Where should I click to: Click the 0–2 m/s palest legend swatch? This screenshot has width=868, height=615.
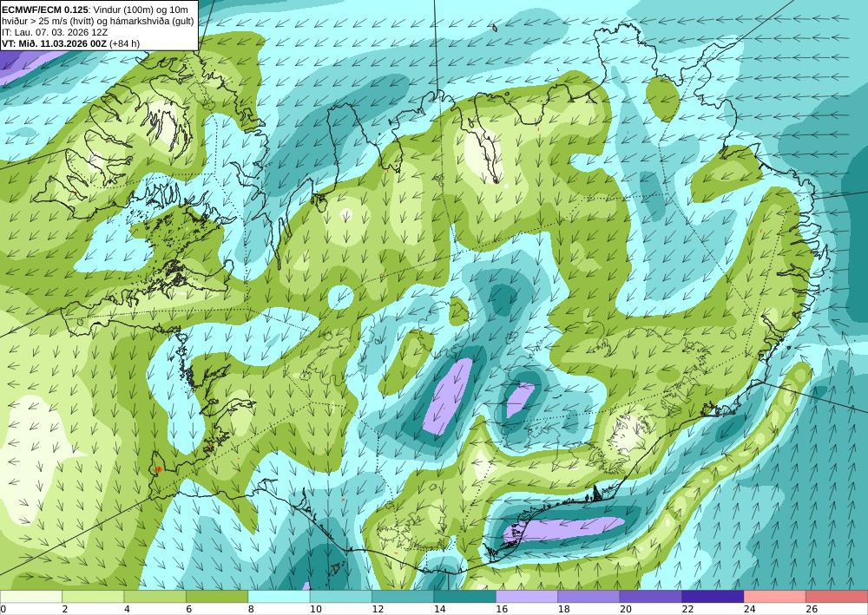click(31, 597)
